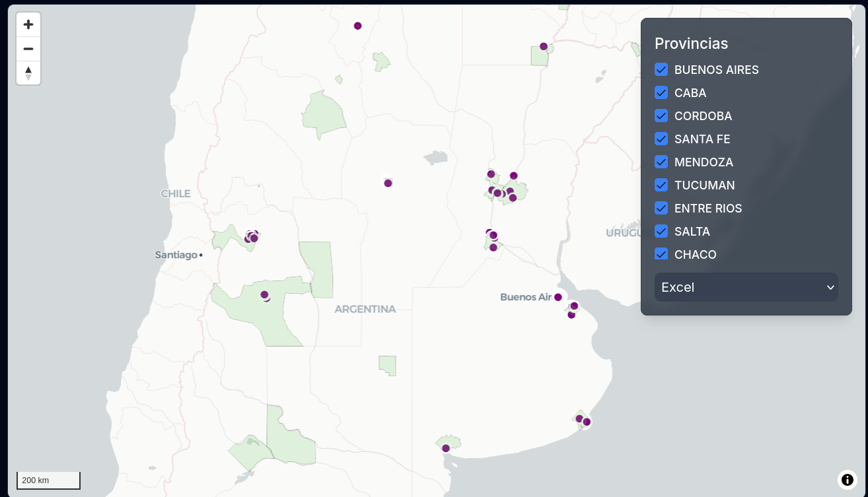Zoom out with the minus button
Screen dimensions: 868x497
pyautogui.click(x=28, y=49)
